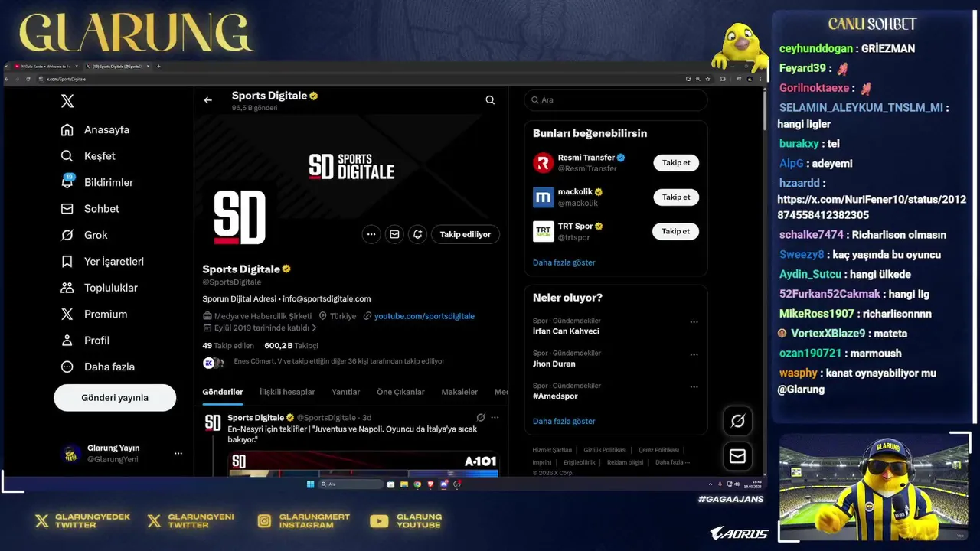
Task: Open Topluluklar communities
Action: (99, 288)
